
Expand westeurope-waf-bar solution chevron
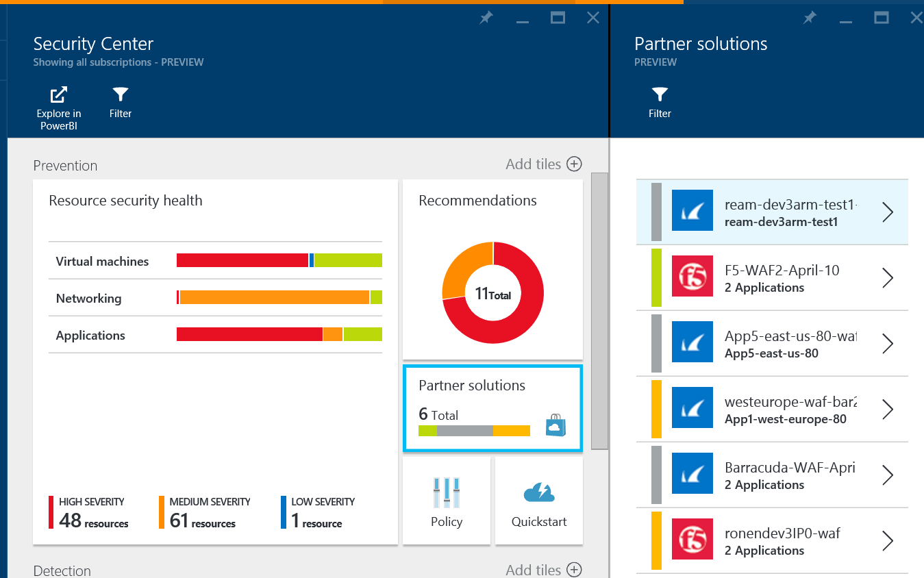click(888, 410)
